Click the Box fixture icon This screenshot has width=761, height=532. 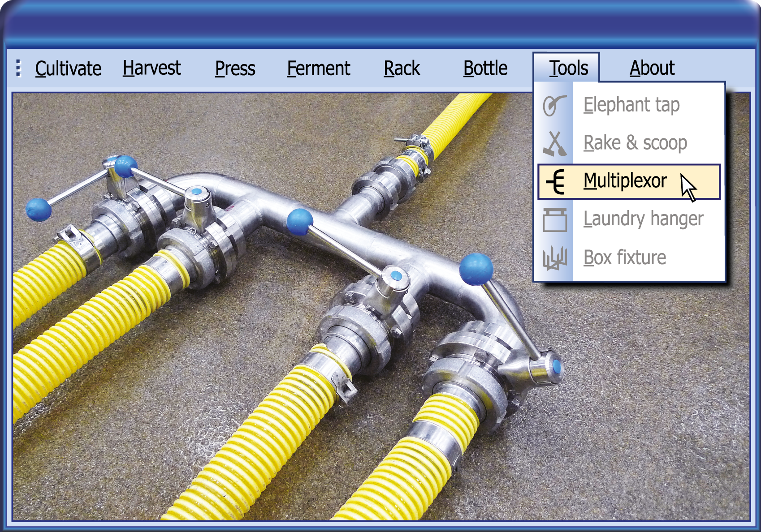[x=555, y=258]
